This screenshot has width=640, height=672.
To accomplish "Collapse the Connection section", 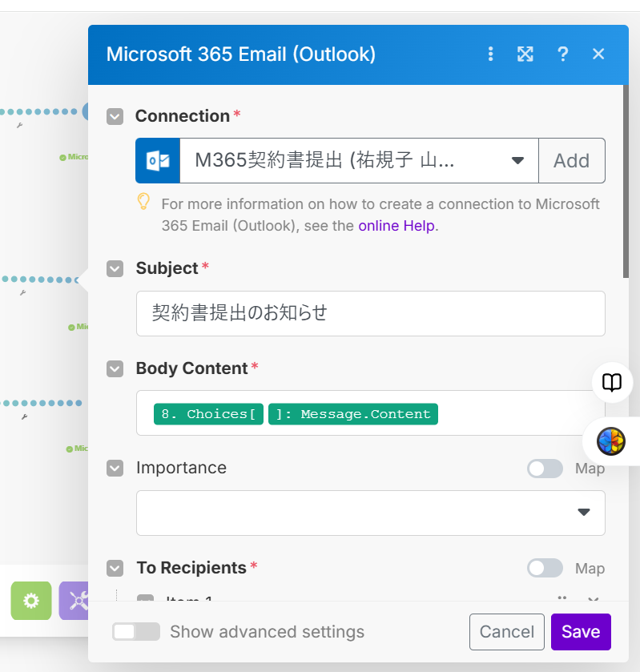I will 115,116.
